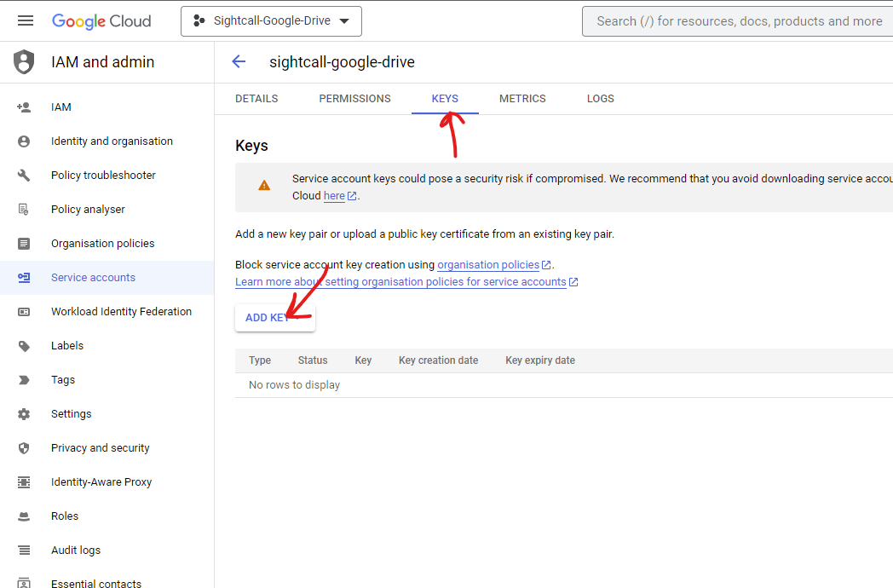Image resolution: width=893 pixels, height=588 pixels.
Task: Click the Policy analyser icon
Action: coord(24,210)
